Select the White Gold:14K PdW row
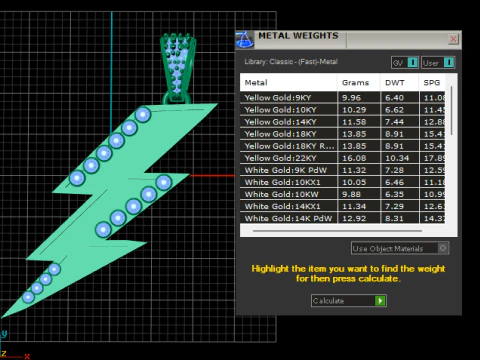The image size is (480, 360). (342, 218)
